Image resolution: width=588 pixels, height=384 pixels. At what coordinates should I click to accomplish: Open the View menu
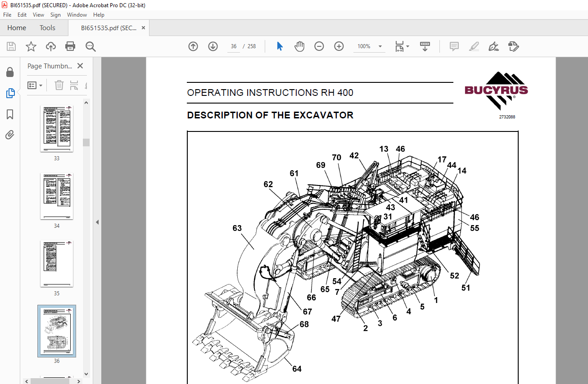coord(38,15)
